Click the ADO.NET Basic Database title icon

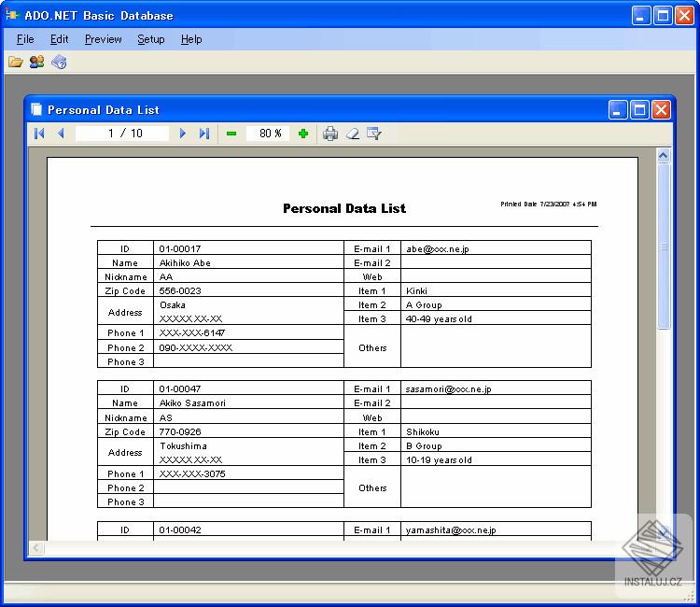(x=12, y=15)
